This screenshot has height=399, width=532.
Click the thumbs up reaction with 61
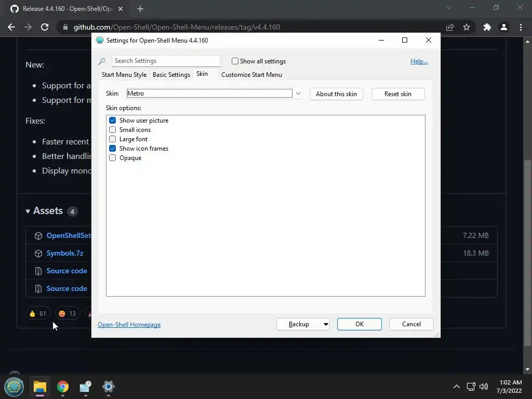[37, 313]
